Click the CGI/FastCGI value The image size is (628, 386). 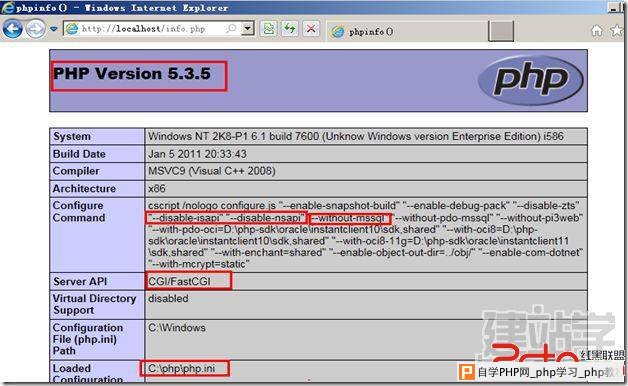pos(179,281)
